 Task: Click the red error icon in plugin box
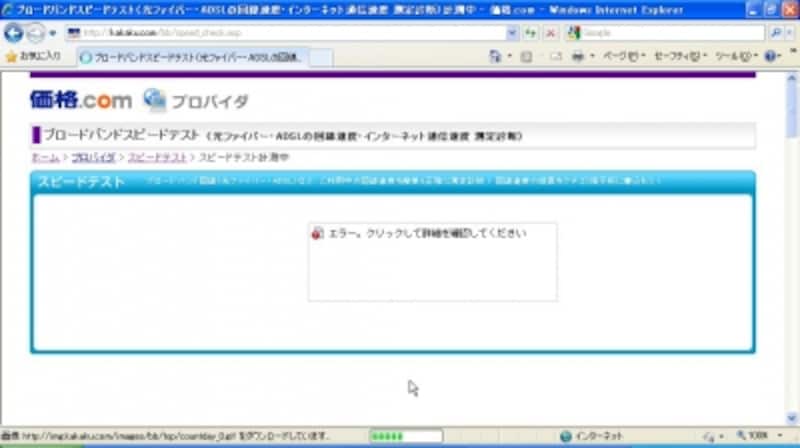coord(317,234)
